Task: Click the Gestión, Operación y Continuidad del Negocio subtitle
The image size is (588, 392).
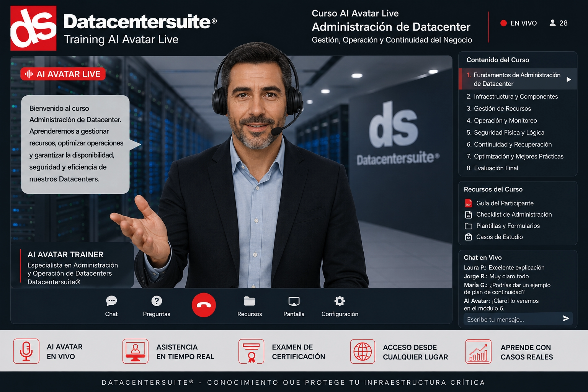Action: pyautogui.click(x=392, y=40)
